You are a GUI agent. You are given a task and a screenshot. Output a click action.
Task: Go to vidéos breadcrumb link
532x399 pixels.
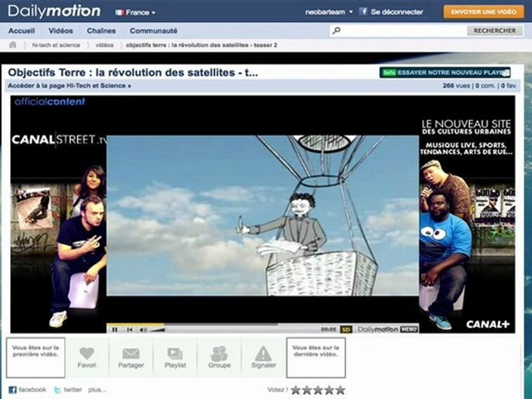pos(105,45)
